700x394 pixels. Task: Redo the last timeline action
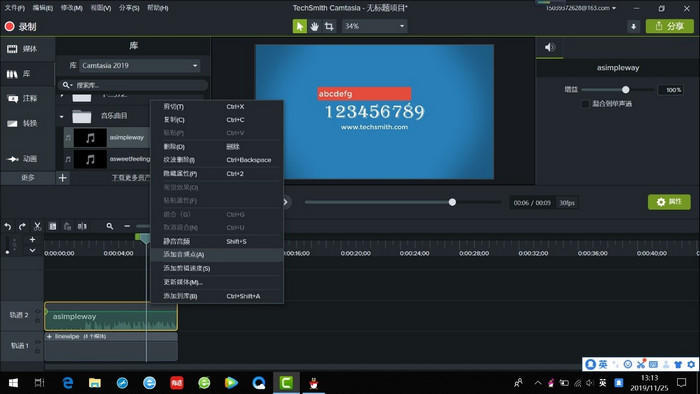click(x=22, y=226)
